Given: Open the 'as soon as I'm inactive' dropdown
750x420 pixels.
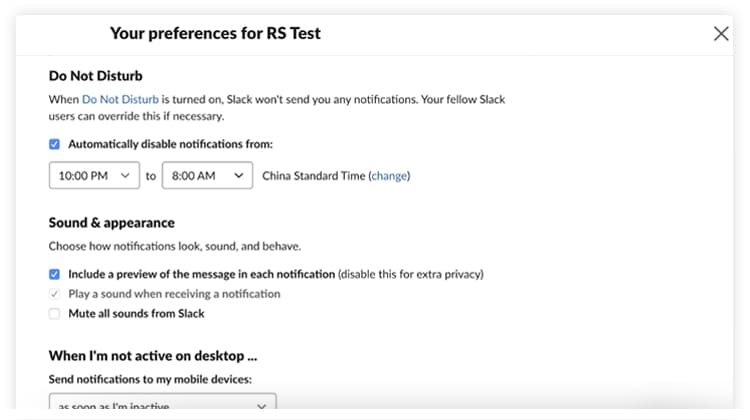Looking at the screenshot, I should 163,402.
